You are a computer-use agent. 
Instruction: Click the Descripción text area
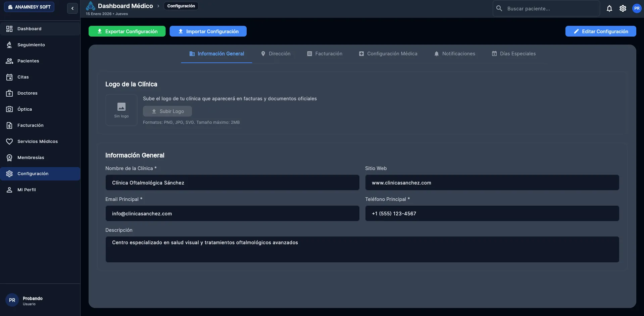362,250
